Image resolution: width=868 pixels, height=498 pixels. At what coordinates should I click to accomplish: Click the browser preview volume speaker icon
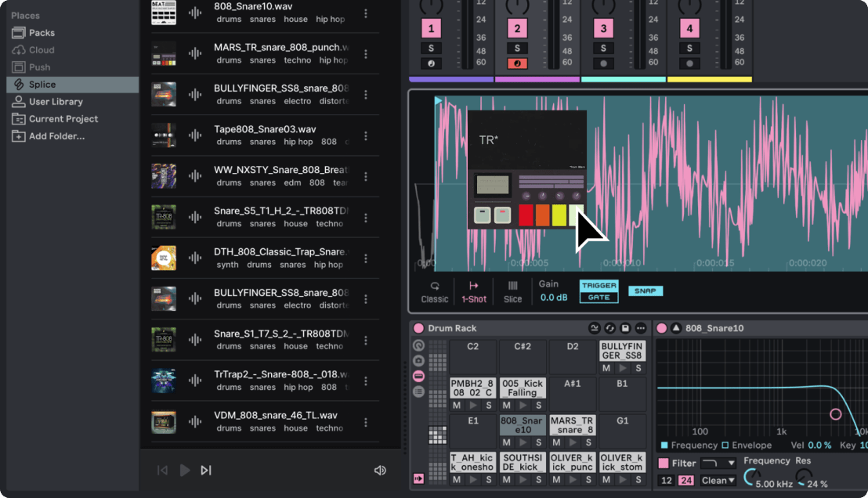[380, 470]
